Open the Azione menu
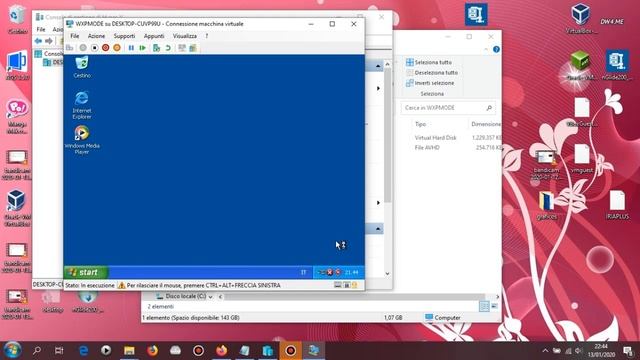This screenshot has width=640, height=360. (96, 36)
